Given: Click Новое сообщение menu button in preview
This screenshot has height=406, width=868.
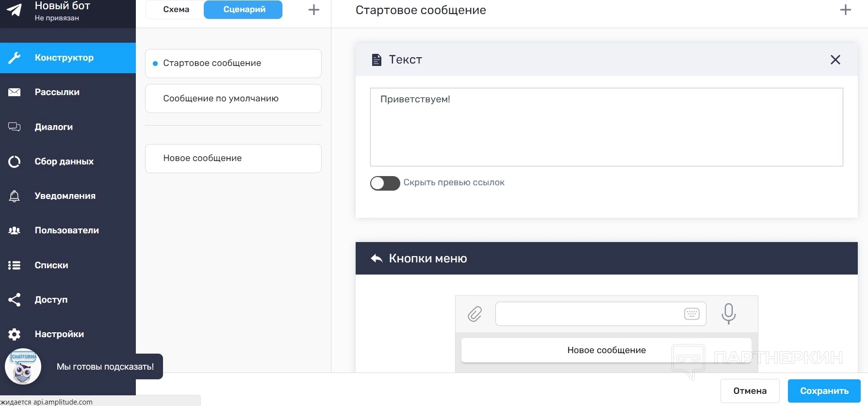Looking at the screenshot, I should tap(606, 350).
